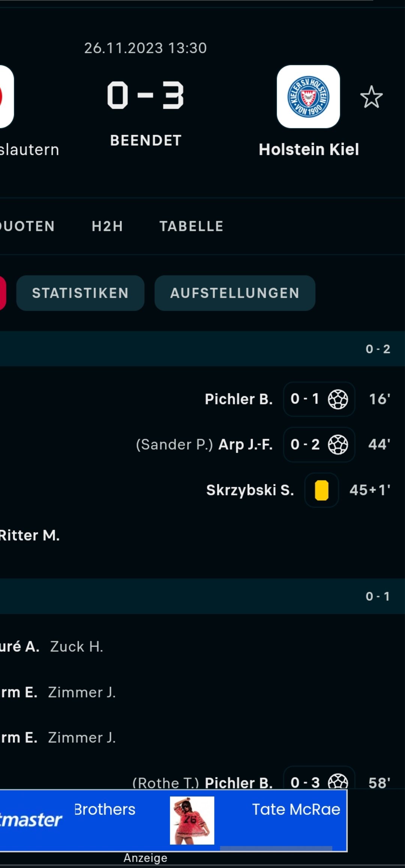Tap the Holstein Kiel club logo
The width and height of the screenshot is (405, 868).
pos(308,97)
